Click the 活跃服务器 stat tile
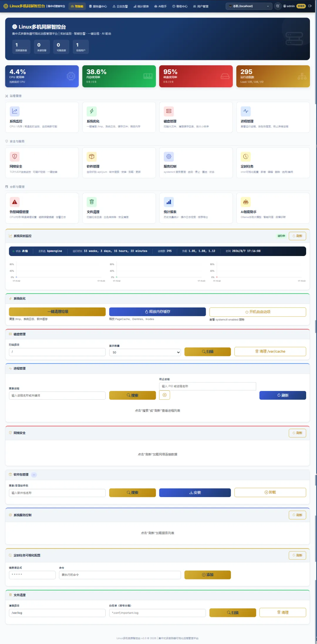The width and height of the screenshot is (317, 644). 21,47
